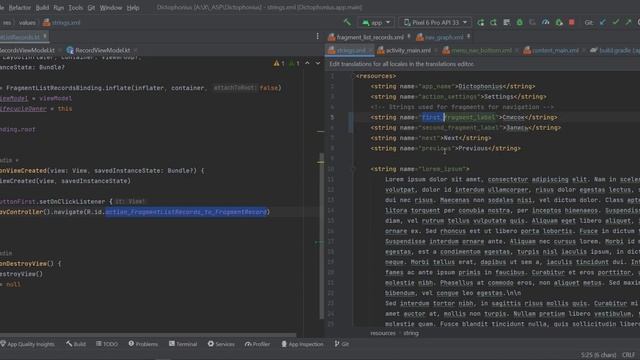This screenshot has height=360, width=640.
Task: Switch to nav_graph.xml tab
Action: pos(444,37)
